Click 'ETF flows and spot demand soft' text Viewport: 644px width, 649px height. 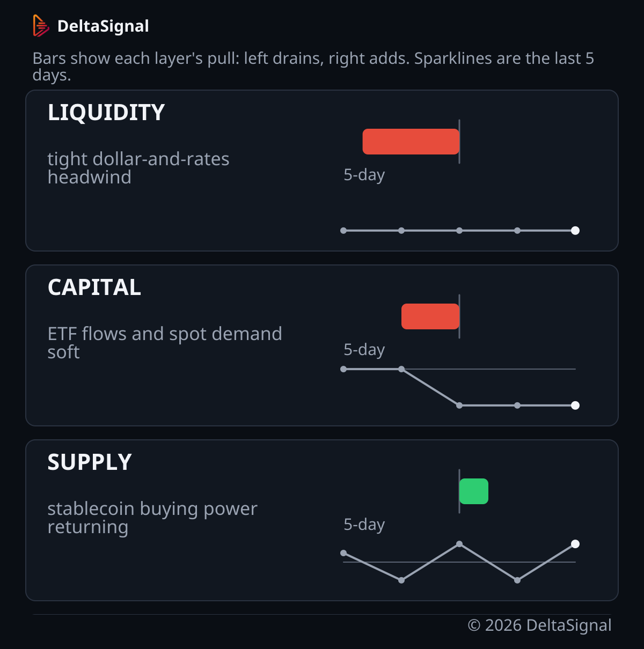click(x=165, y=343)
